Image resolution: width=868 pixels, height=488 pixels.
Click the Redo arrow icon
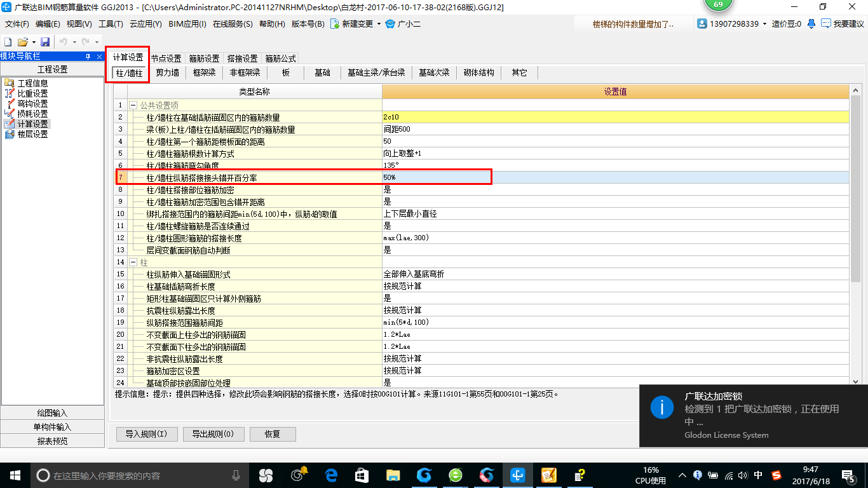[x=85, y=41]
